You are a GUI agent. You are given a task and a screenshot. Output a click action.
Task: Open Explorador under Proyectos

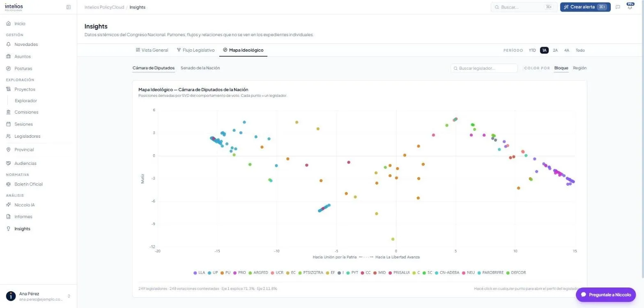click(26, 101)
